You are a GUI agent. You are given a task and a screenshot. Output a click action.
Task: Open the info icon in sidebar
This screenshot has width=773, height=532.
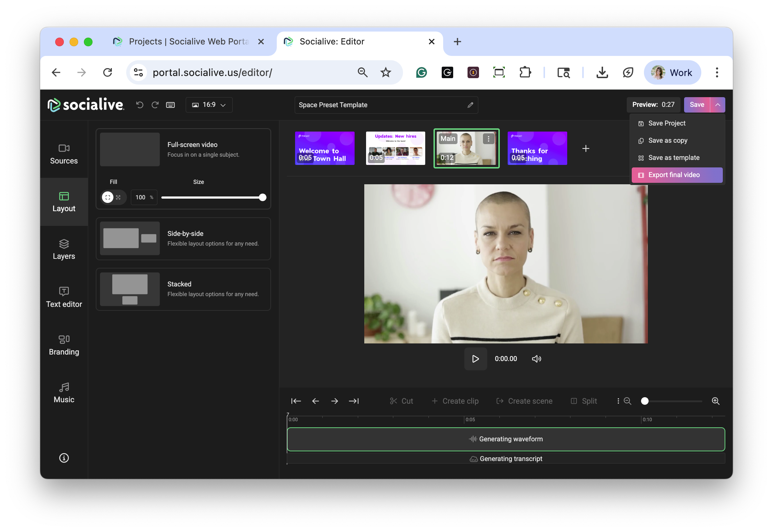coord(64,458)
